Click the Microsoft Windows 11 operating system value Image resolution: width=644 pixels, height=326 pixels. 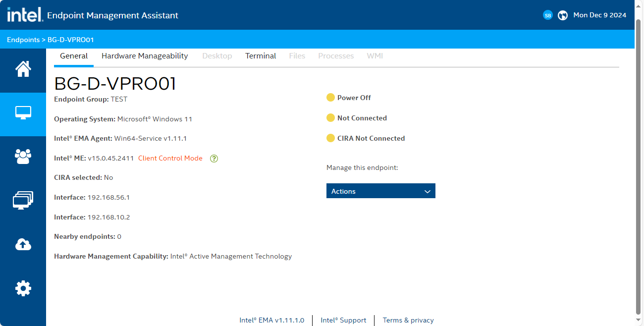[155, 119]
